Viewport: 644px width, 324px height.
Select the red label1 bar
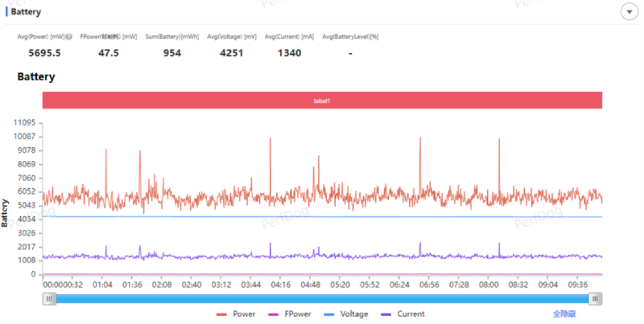click(323, 101)
